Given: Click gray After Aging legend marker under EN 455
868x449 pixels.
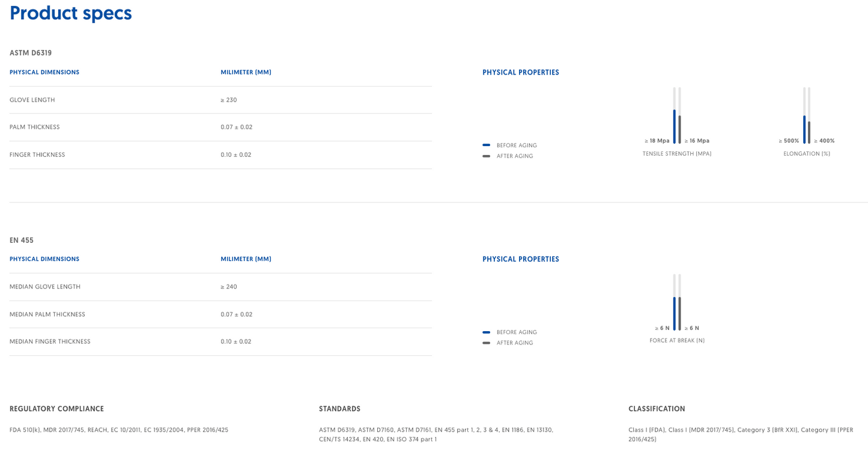Looking at the screenshot, I should [x=486, y=343].
